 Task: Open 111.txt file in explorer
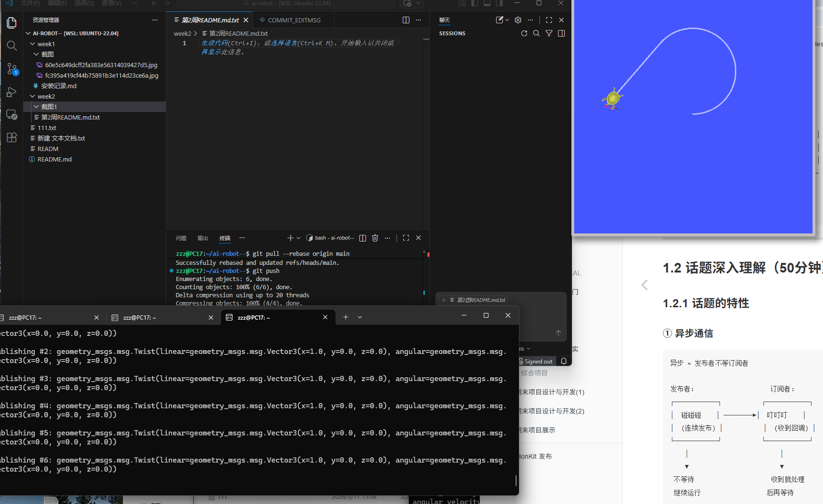click(x=94, y=128)
